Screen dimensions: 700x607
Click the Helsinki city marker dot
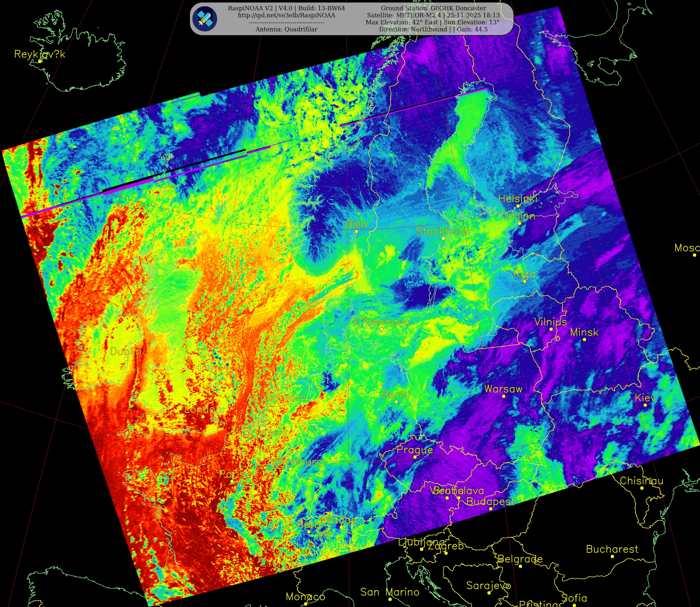(518, 206)
